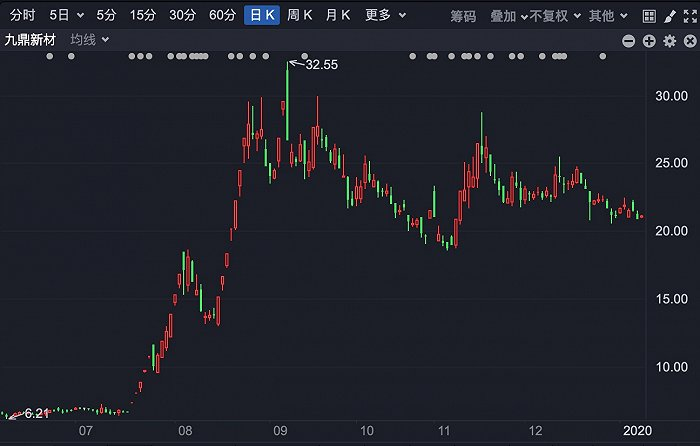Viewport: 700px width, 446px height.
Task: Click the 10.00 price axis label
Action: click(x=671, y=367)
